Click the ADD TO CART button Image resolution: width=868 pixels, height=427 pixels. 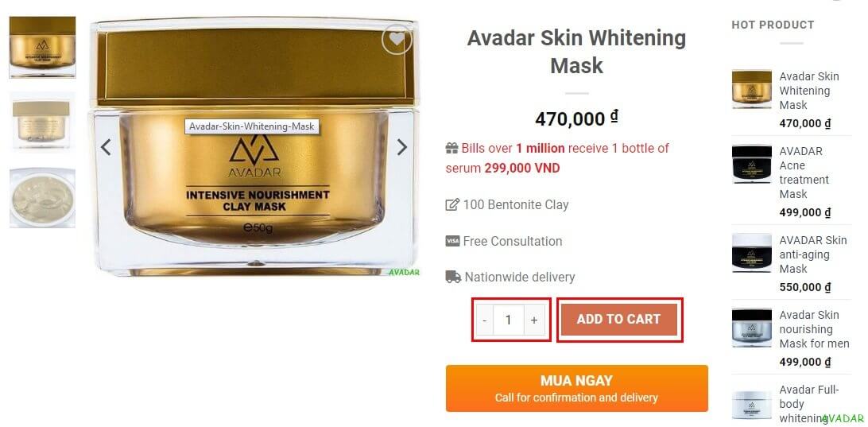click(x=619, y=320)
